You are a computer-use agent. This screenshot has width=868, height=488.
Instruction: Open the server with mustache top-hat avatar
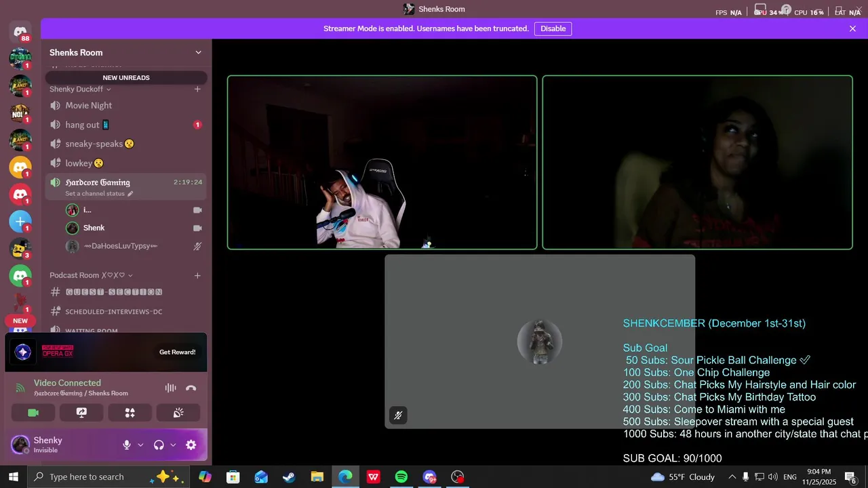tap(20, 249)
